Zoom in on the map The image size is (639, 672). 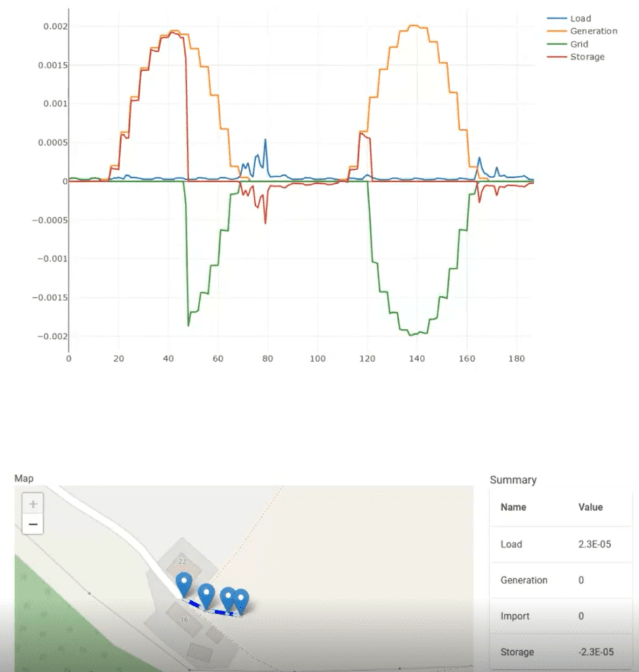coord(33,504)
